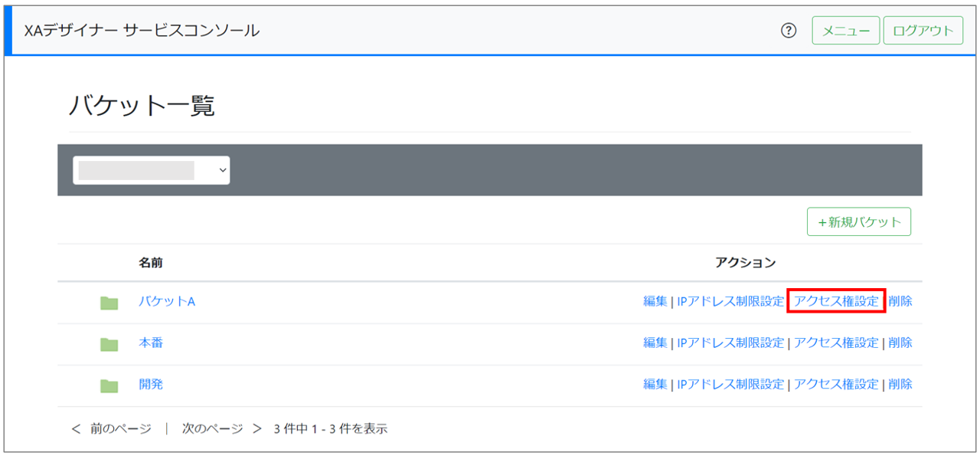The image size is (980, 456).
Task: Click the 本番 folder icon
Action: 109,344
